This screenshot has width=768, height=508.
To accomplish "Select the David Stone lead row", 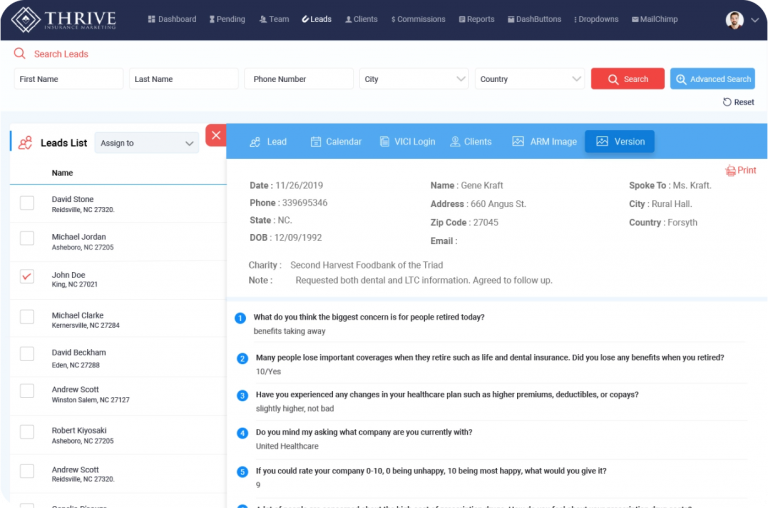I will point(118,204).
